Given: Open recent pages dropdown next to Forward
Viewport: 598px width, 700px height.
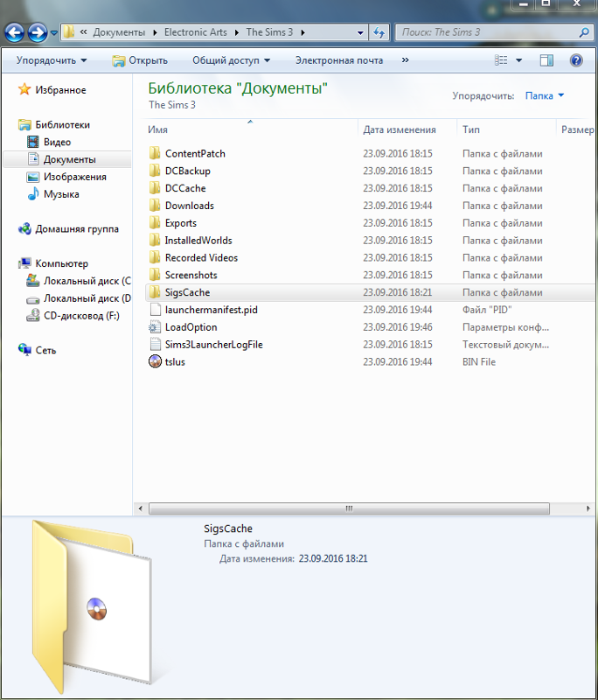Looking at the screenshot, I should point(54,32).
